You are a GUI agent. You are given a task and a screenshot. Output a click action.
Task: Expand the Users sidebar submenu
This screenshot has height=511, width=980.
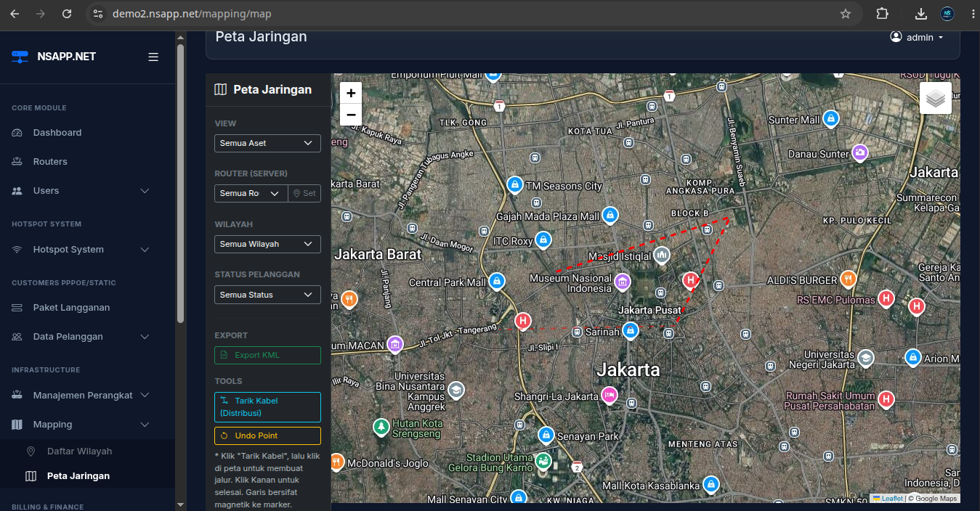click(x=145, y=191)
